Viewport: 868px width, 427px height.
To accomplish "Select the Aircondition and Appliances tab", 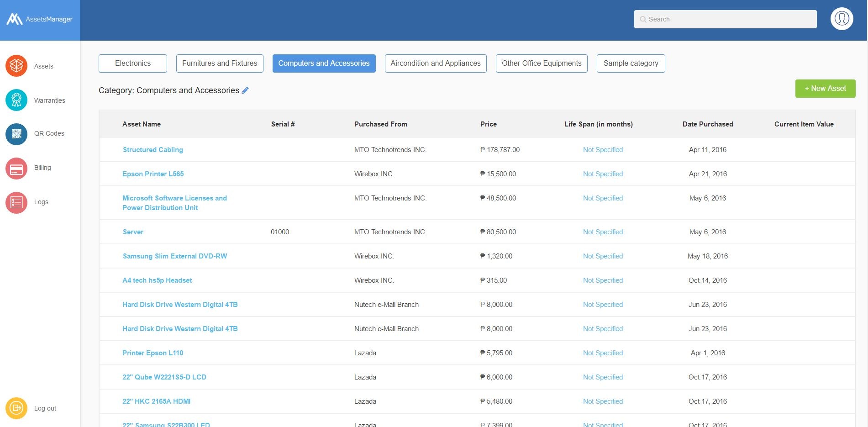I will 435,63.
